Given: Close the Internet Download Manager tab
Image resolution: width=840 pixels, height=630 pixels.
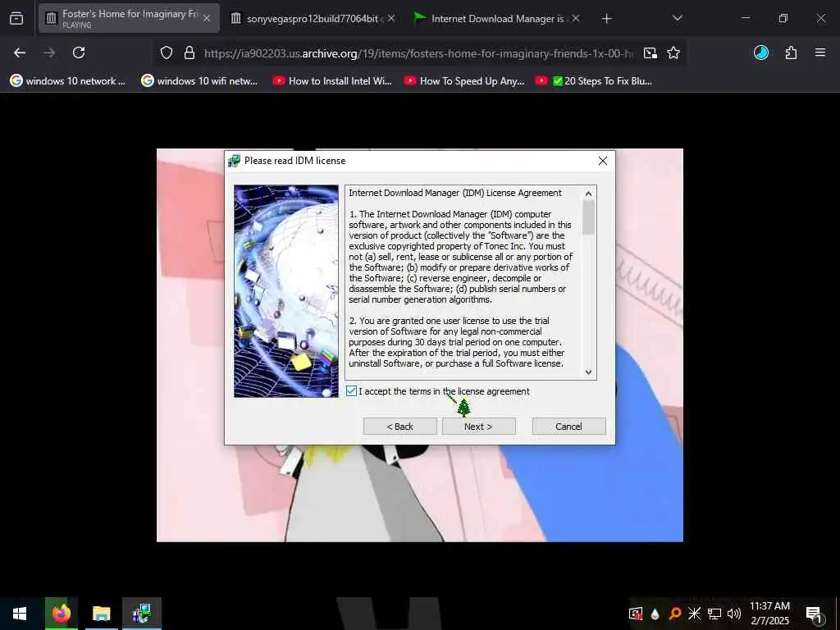Looking at the screenshot, I should coord(575,18).
